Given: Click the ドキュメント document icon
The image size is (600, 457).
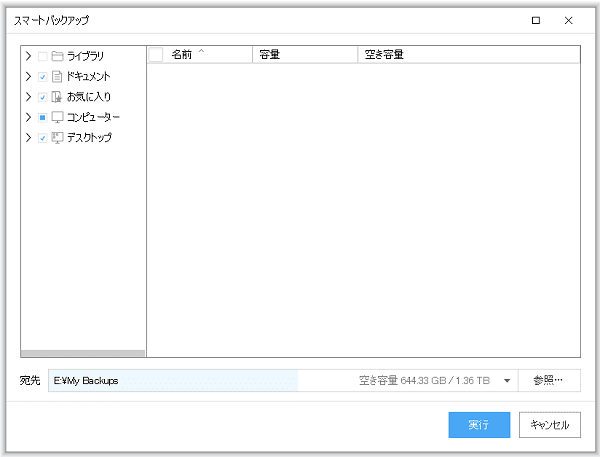Looking at the screenshot, I should click(57, 76).
